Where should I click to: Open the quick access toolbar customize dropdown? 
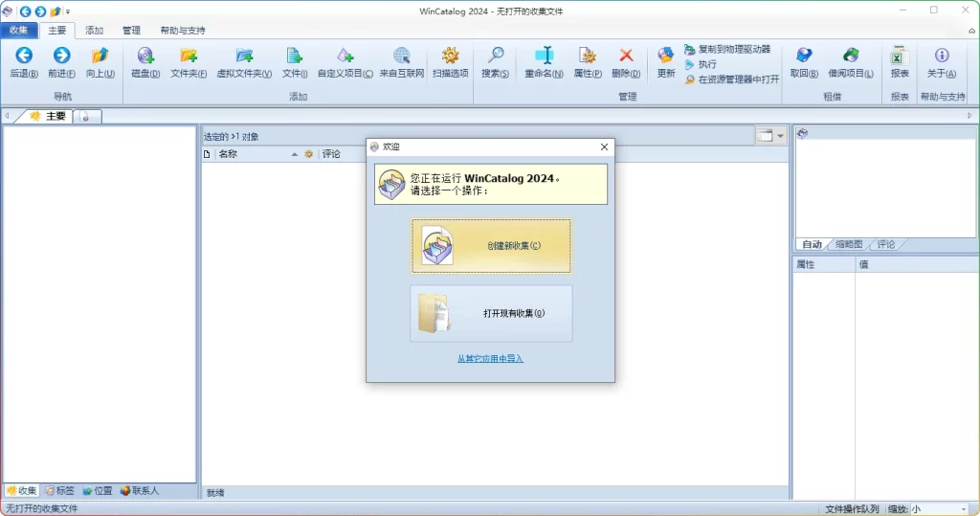point(68,11)
